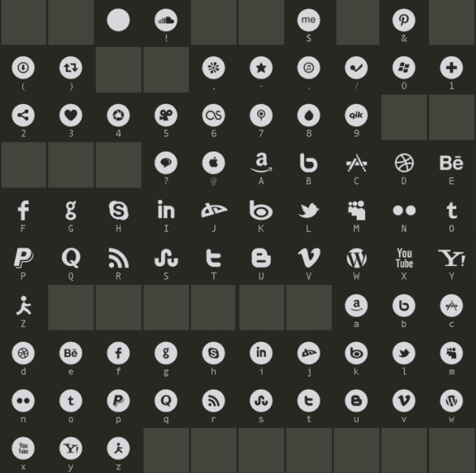Select the plain Skype glyph labeled H
Screen dimensions: 476x473
[x=118, y=210]
